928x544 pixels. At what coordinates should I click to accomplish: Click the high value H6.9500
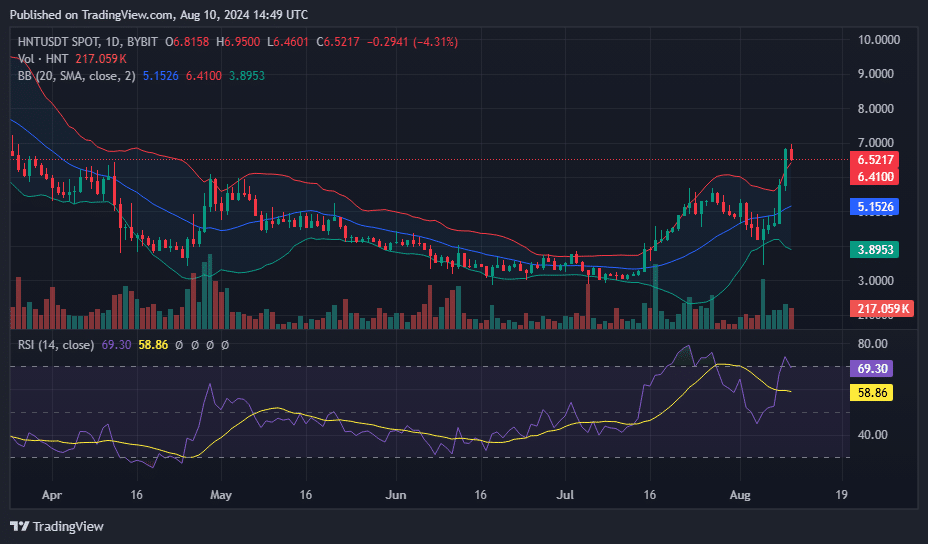pos(238,42)
